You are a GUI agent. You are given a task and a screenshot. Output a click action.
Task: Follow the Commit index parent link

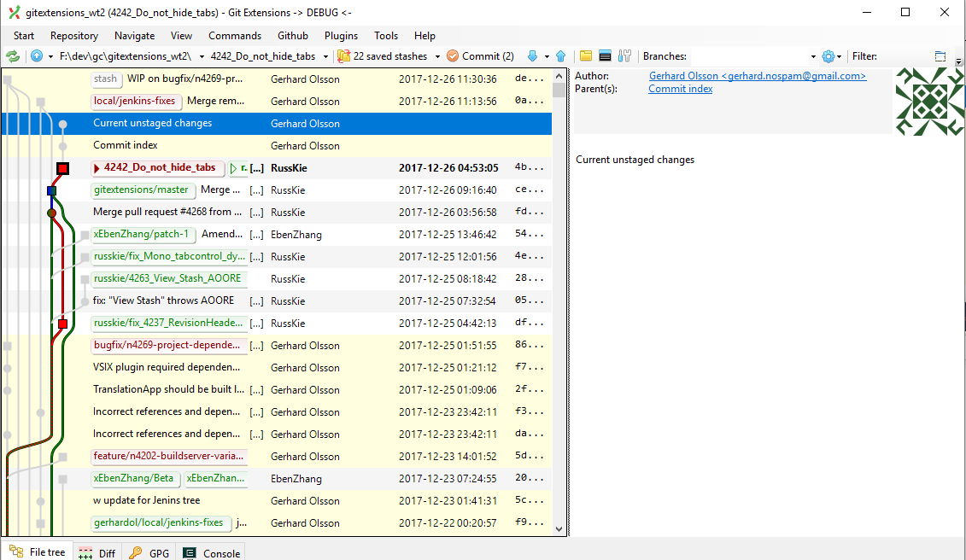679,88
